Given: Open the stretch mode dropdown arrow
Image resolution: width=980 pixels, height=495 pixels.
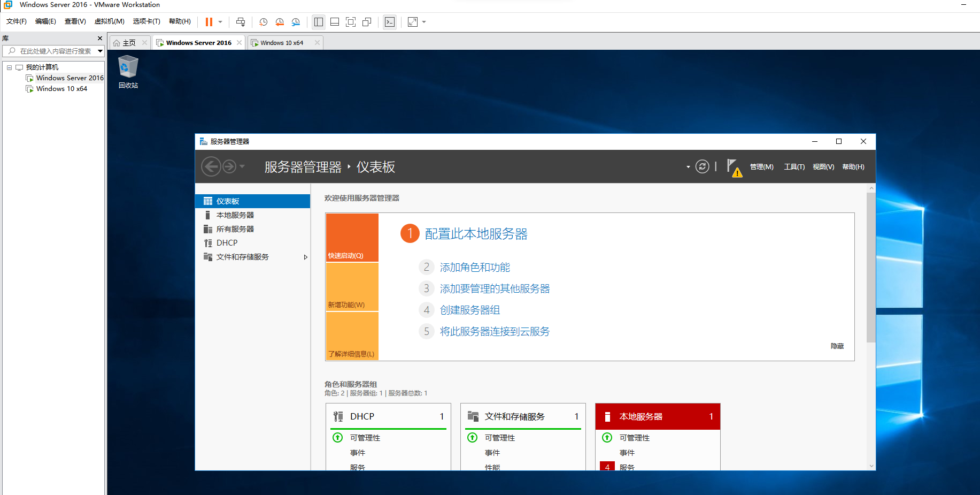Looking at the screenshot, I should click(424, 22).
